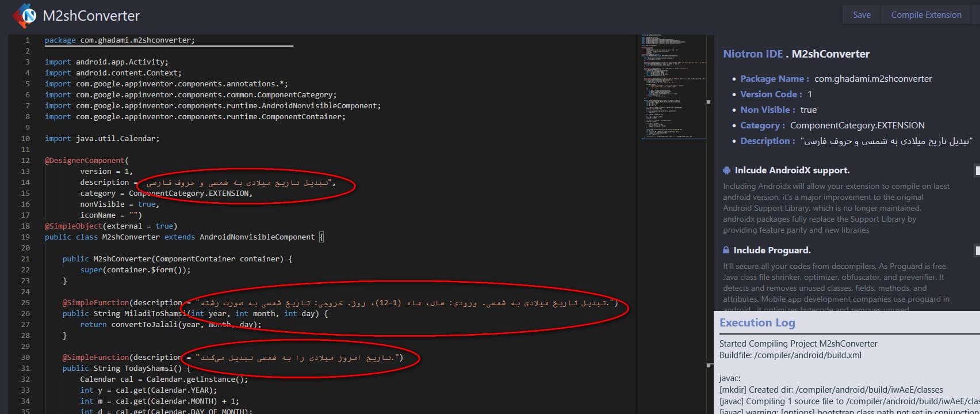Click the nonVisible = true code line

(x=120, y=204)
